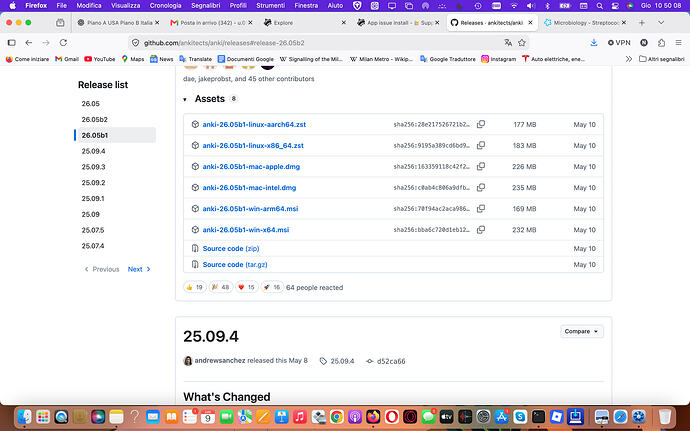Select release 26.05 in Release list
Image resolution: width=690 pixels, height=431 pixels.
[91, 103]
